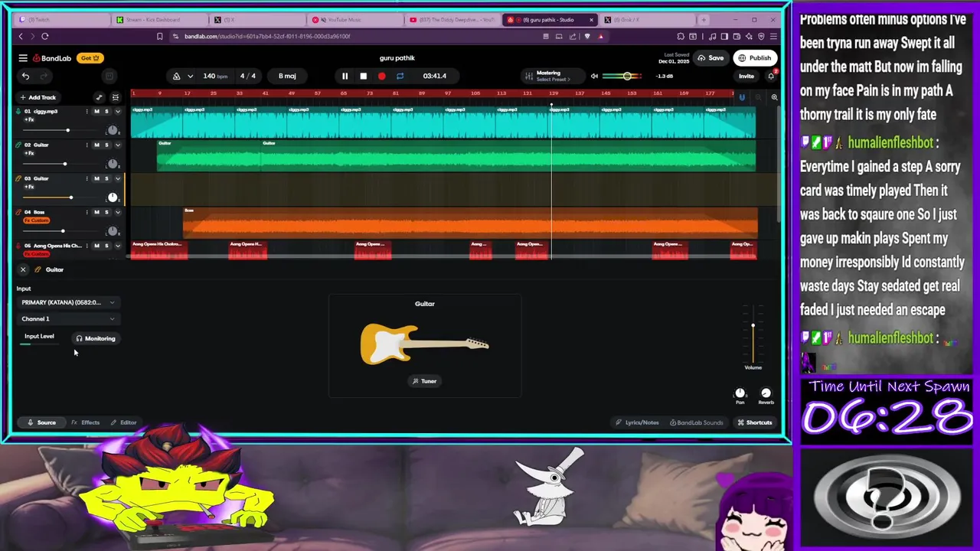Solo track 02 Guitar
The width and height of the screenshot is (980, 551).
pyautogui.click(x=106, y=145)
